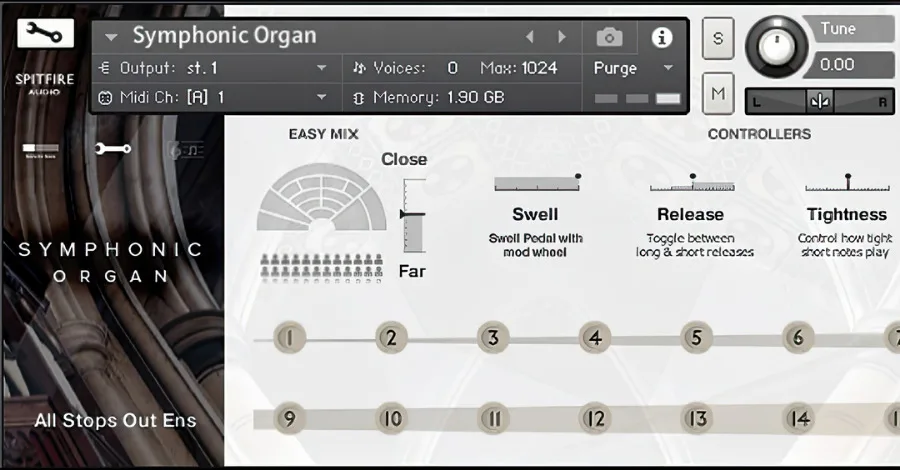Image resolution: width=900 pixels, height=470 pixels.
Task: Click the Swell Pedal with mod wheel text
Action: [536, 245]
